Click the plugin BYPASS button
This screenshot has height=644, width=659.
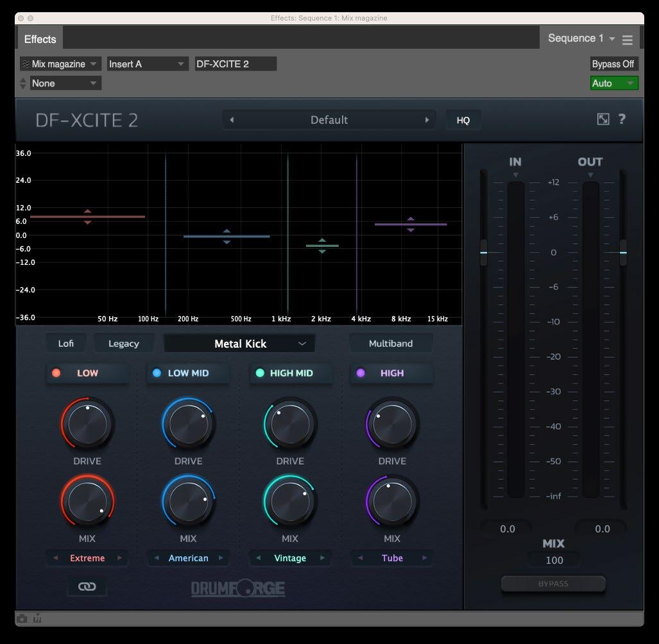coord(553,584)
